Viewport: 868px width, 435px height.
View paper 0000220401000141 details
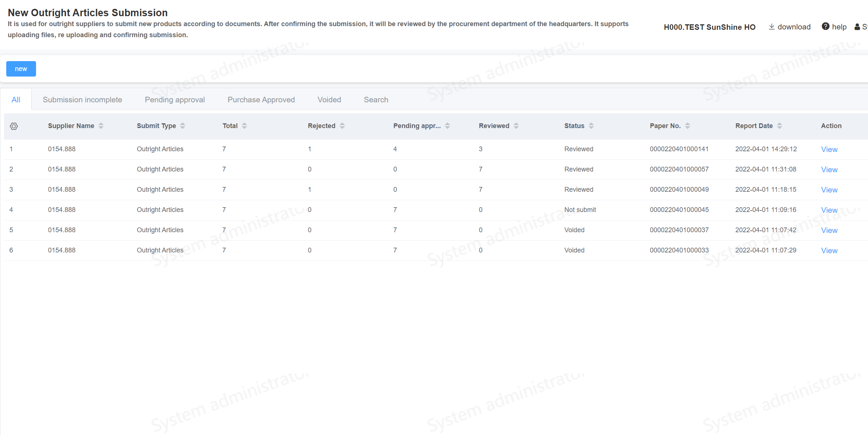point(829,149)
